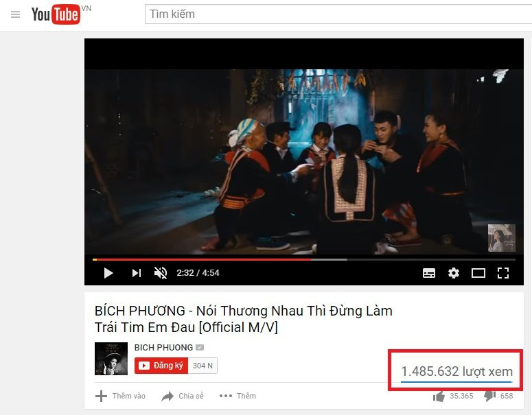This screenshot has height=415, width=532.
Task: Like the video with thumbs up
Action: [439, 396]
